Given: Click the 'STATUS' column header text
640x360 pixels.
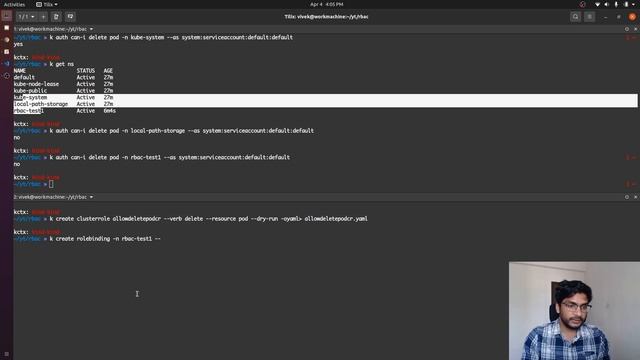Looking at the screenshot, I should [85, 71].
